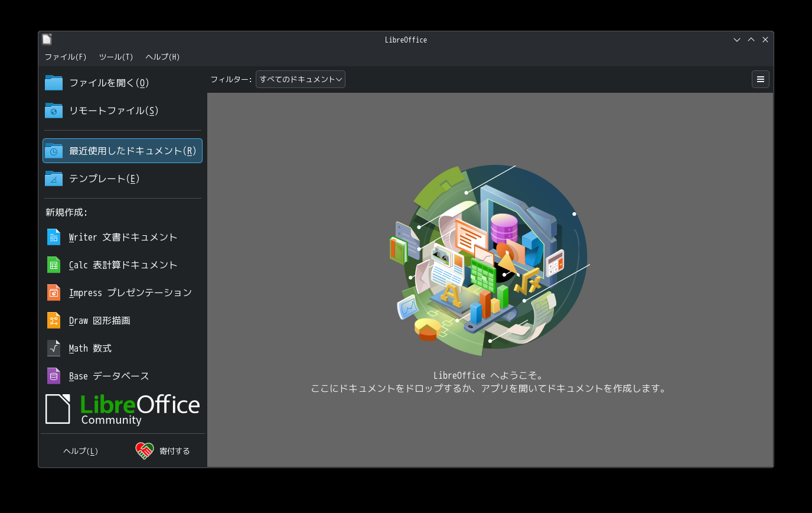
Task: Click the LibreOffice document icon in title bar
Action: coord(47,40)
